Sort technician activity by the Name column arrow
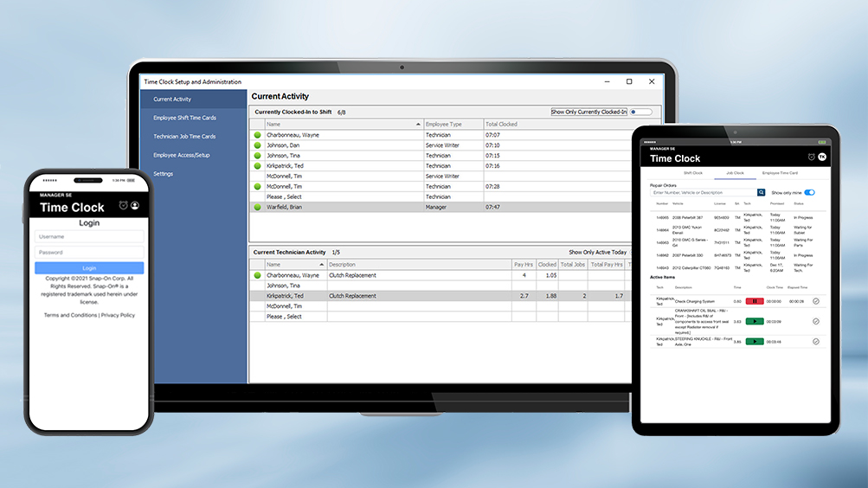 point(322,264)
